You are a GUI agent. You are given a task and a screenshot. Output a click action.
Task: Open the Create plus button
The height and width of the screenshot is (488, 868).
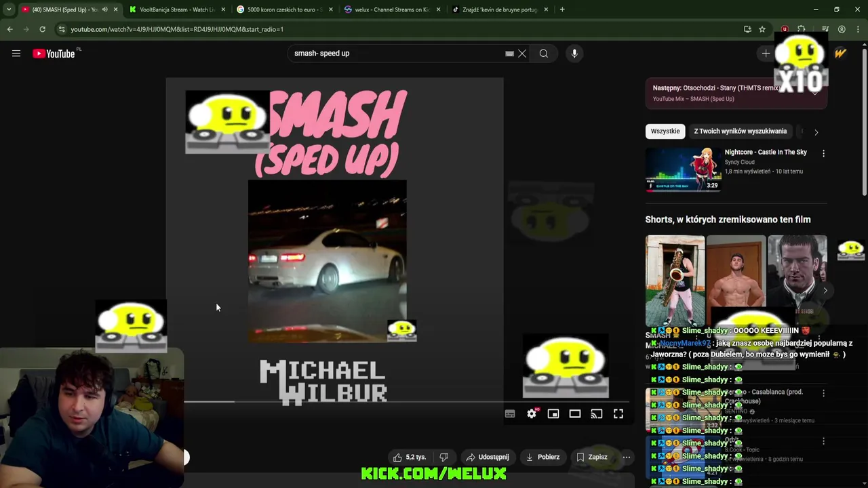(766, 54)
